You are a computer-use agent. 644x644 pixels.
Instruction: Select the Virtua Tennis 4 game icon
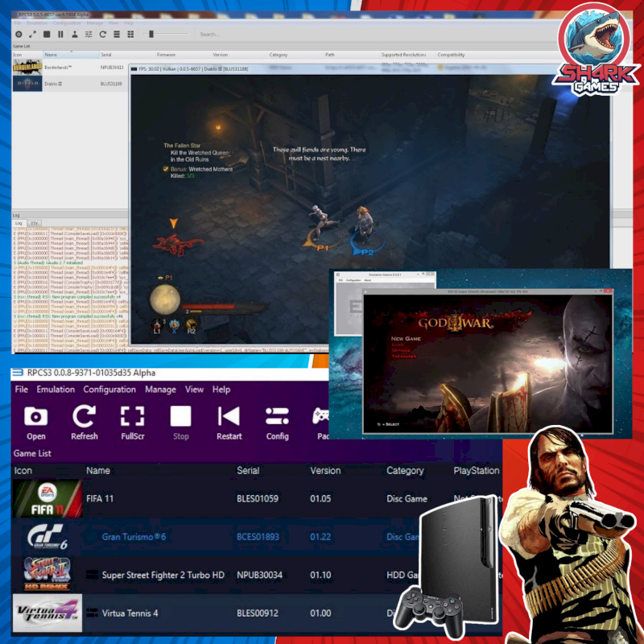pyautogui.click(x=47, y=613)
